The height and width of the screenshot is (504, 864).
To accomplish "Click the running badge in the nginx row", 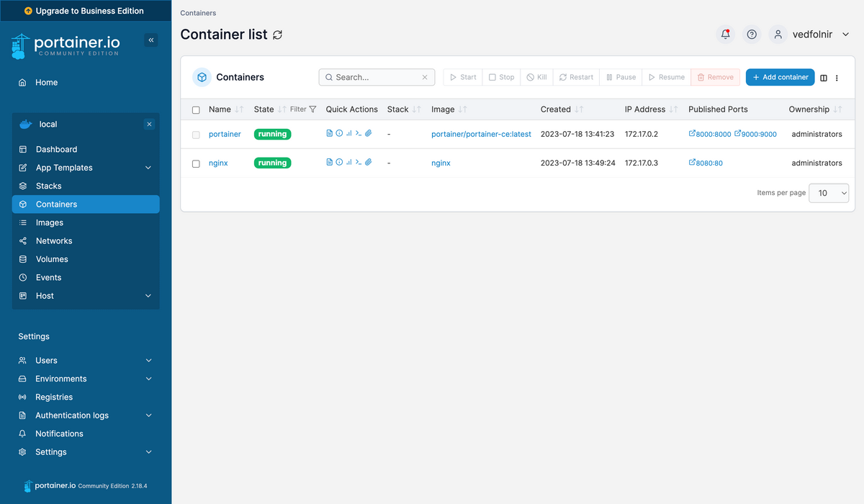I will [272, 163].
